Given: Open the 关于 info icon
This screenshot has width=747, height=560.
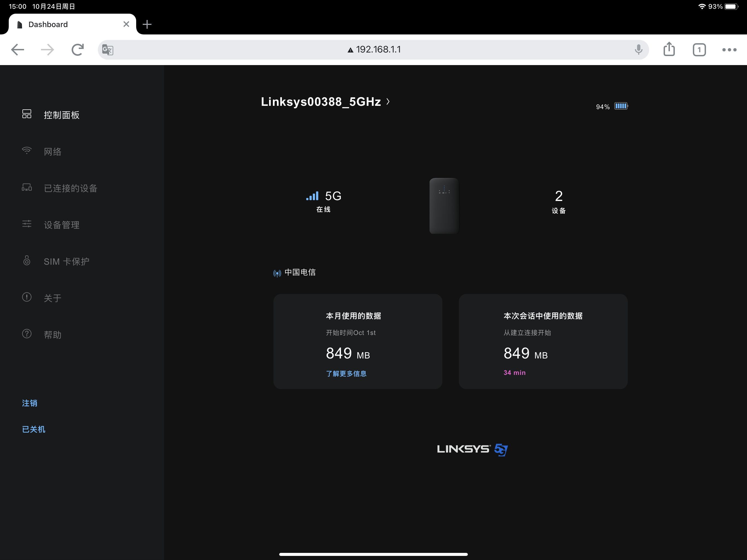Looking at the screenshot, I should click(27, 297).
